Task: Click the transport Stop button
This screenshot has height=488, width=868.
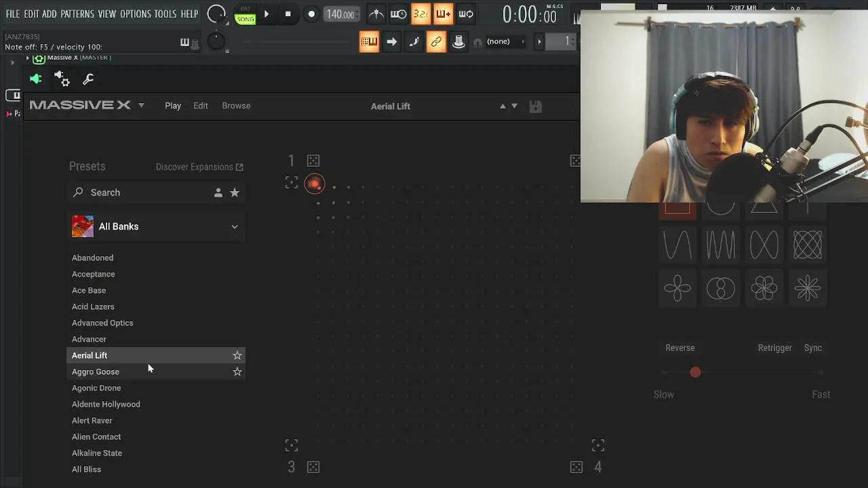Action: point(288,14)
